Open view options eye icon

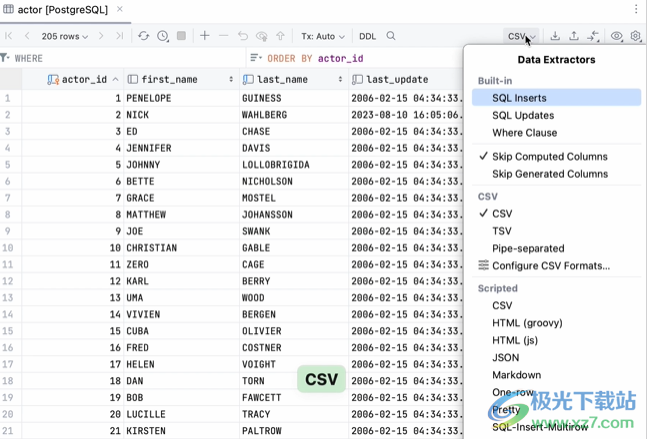(616, 36)
